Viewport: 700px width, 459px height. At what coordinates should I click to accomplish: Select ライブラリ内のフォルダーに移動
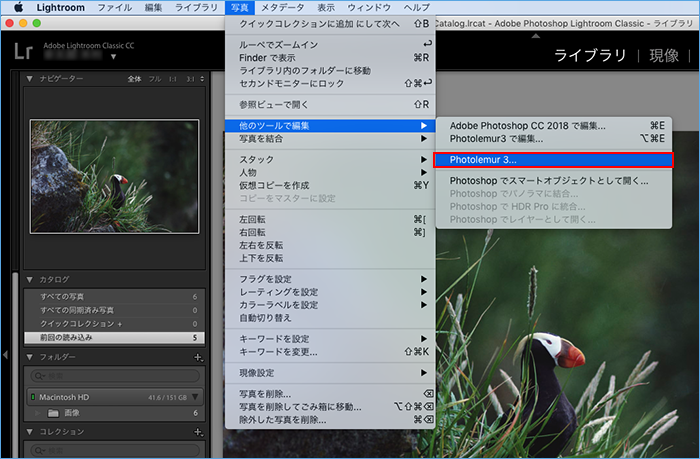(x=330, y=71)
